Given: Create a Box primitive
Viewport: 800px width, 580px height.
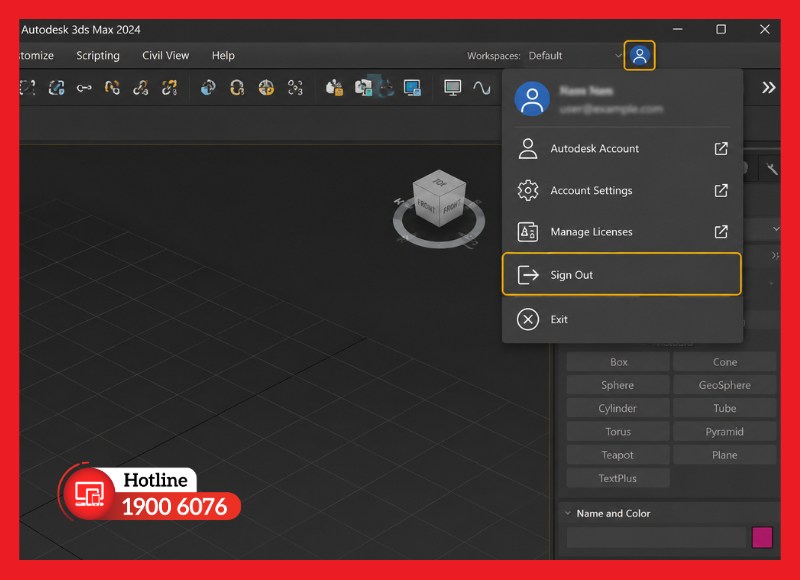Looking at the screenshot, I should point(618,362).
